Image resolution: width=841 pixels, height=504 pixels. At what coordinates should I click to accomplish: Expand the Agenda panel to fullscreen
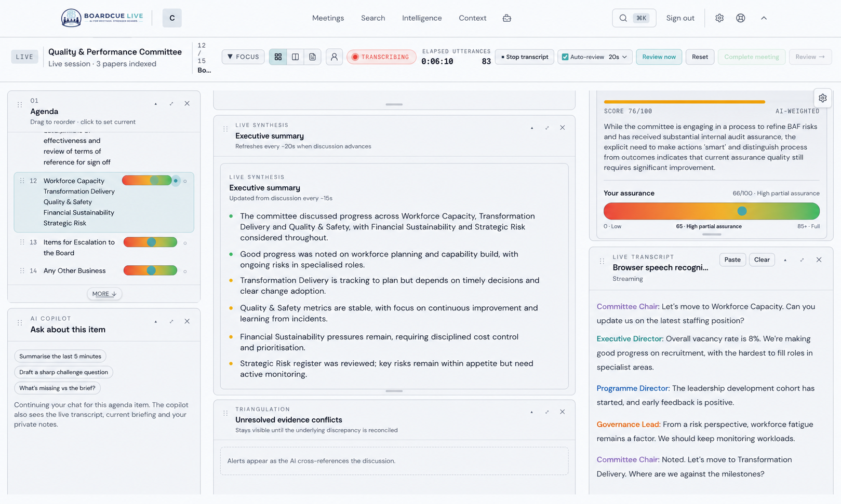[x=171, y=104]
